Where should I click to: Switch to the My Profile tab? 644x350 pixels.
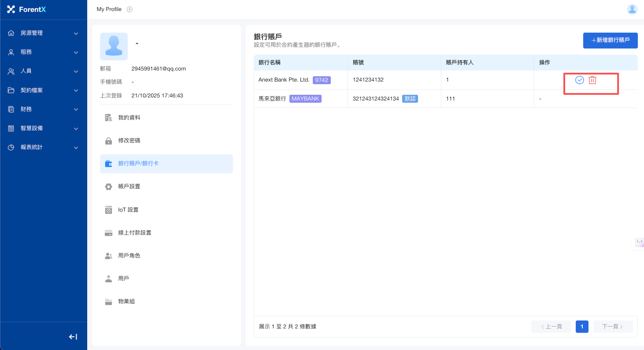pos(109,9)
